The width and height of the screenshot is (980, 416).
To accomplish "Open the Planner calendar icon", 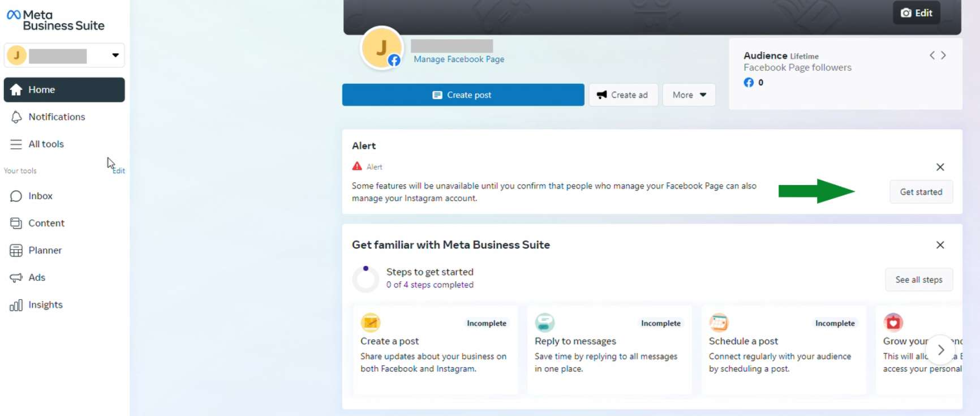I will (16, 251).
